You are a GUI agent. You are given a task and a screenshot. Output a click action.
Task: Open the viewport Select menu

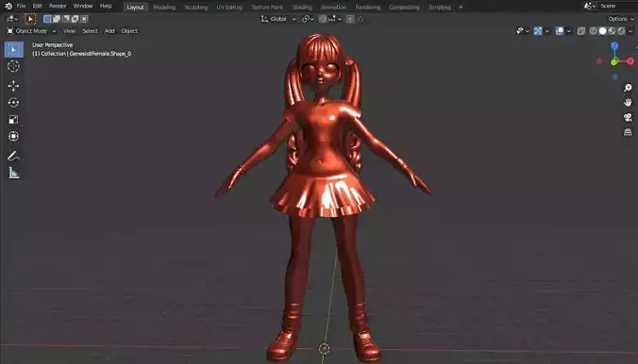pyautogui.click(x=90, y=31)
